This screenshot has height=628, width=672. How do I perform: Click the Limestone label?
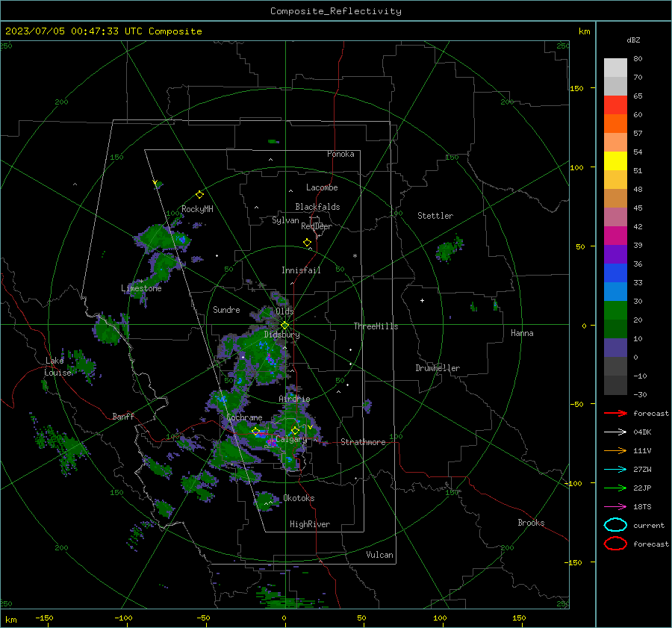tap(141, 288)
